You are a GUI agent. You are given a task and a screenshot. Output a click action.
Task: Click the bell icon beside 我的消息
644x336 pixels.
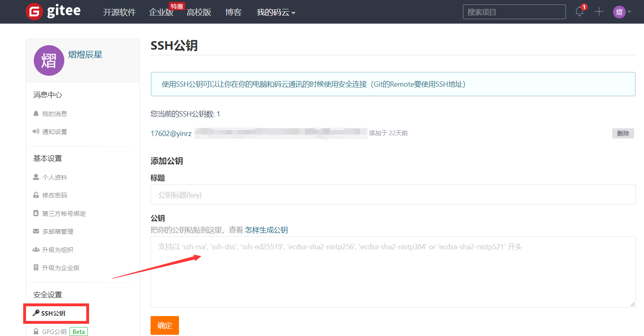click(36, 114)
